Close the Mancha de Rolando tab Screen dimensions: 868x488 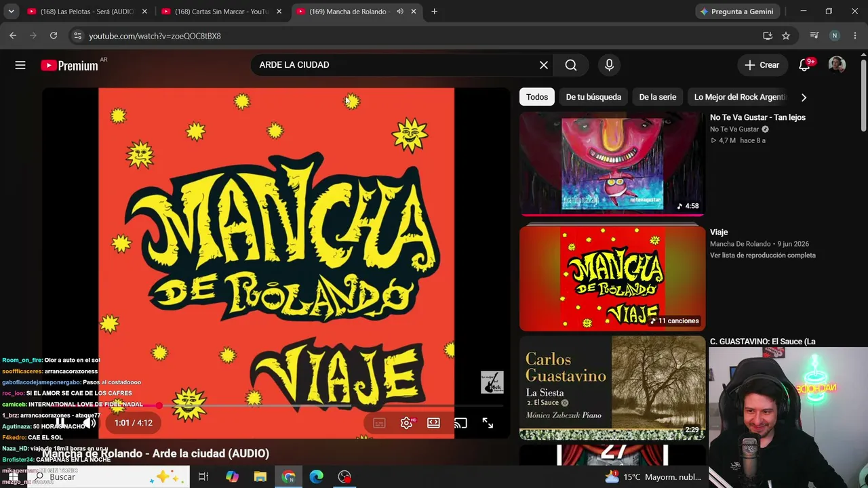click(x=413, y=12)
